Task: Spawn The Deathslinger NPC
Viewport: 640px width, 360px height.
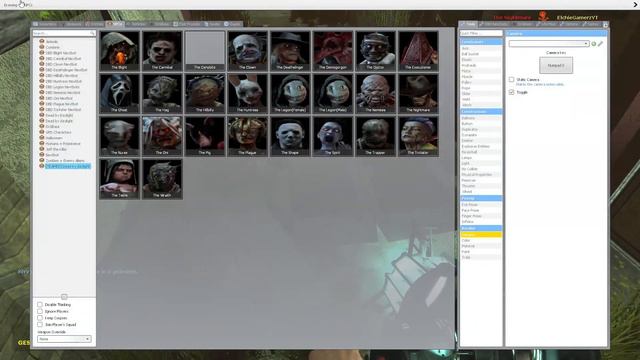Action: [290, 51]
